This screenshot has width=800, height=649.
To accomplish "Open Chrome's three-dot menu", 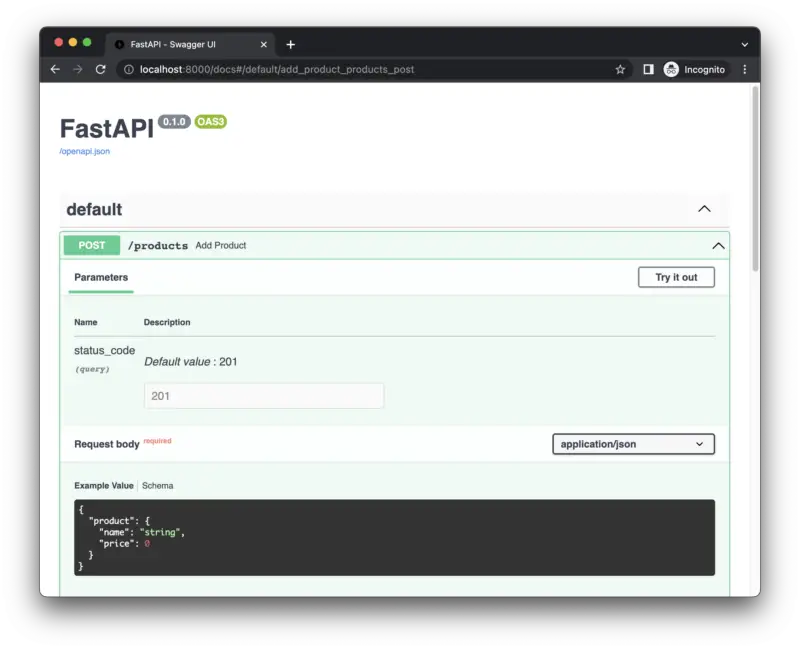I will pos(744,69).
